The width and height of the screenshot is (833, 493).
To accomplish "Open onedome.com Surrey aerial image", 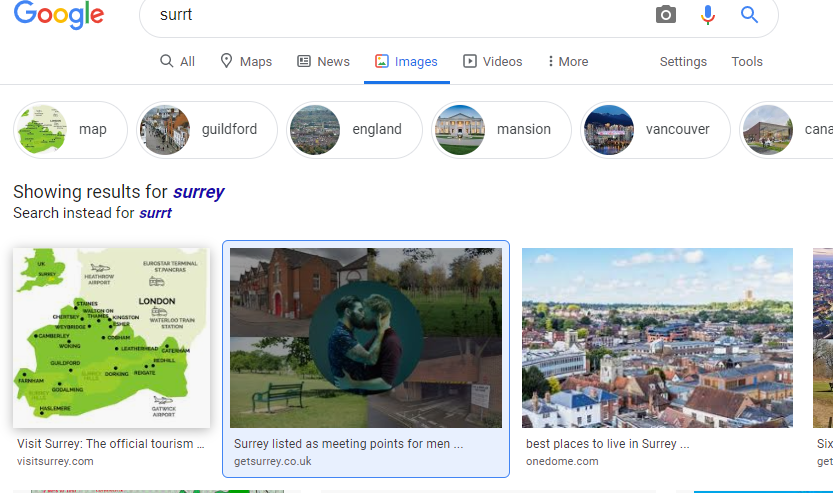I will (657, 338).
